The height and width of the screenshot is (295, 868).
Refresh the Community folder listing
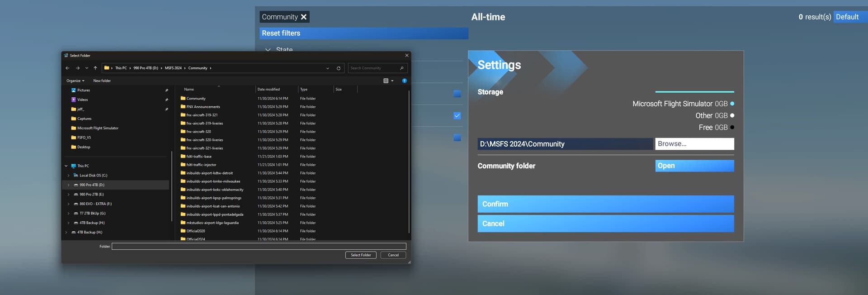coord(338,68)
